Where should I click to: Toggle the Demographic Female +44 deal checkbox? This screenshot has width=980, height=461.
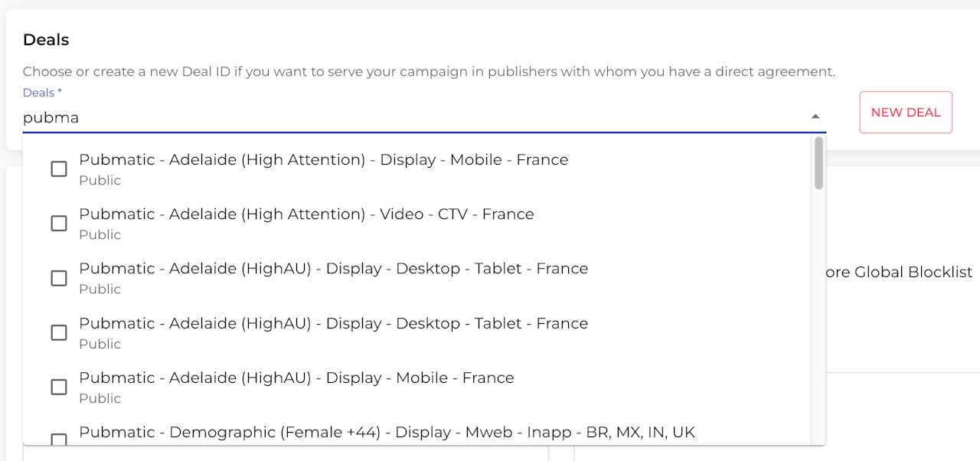coord(59,439)
